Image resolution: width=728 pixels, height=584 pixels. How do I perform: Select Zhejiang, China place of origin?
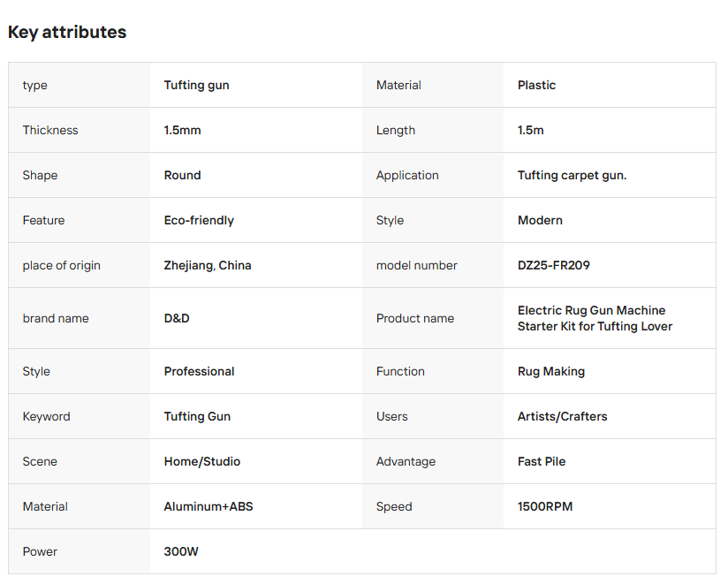tap(208, 265)
